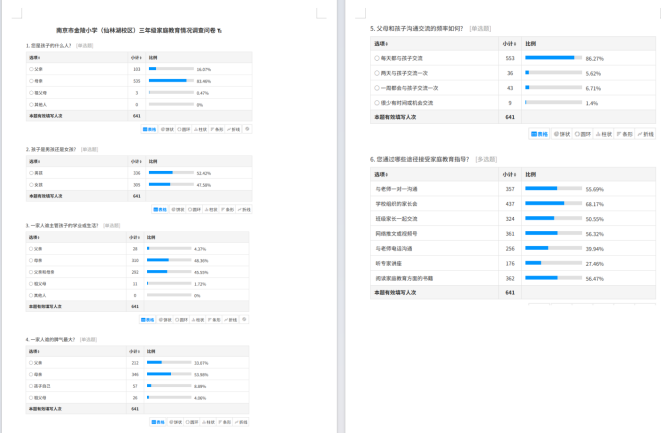Show question 2 as 柱状 column chart
661x433 pixels.
[x=211, y=209]
